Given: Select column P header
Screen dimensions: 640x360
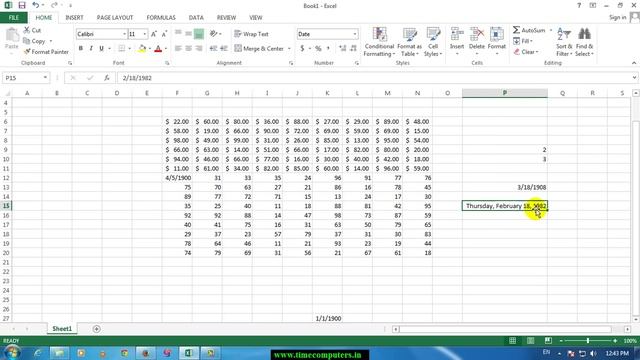Looking at the screenshot, I should [504, 93].
